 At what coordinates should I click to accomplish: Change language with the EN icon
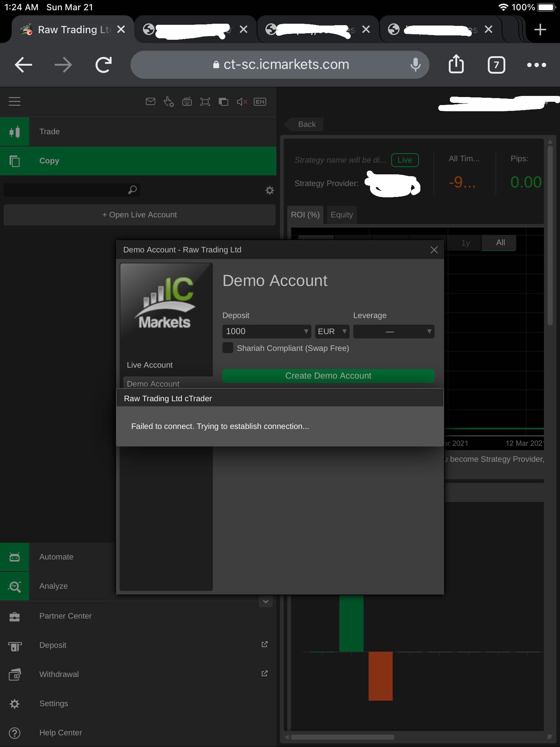tap(260, 101)
